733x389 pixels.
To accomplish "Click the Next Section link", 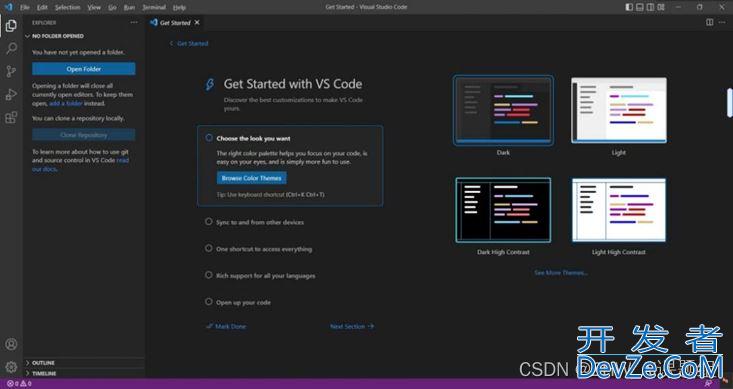I will pyautogui.click(x=352, y=326).
